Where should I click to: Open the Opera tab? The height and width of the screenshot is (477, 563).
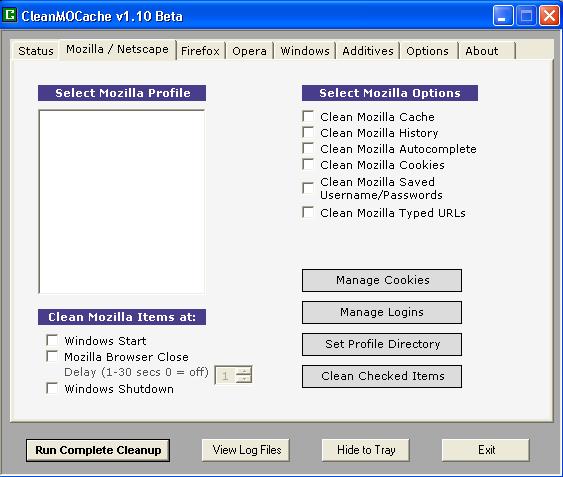click(249, 51)
